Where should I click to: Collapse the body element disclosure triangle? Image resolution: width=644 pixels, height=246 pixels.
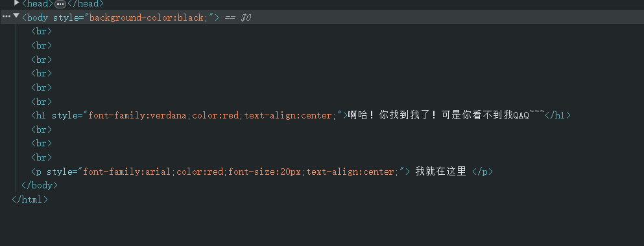coord(16,16)
